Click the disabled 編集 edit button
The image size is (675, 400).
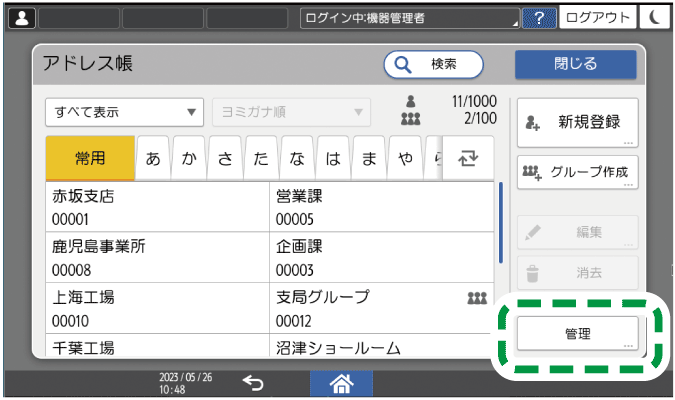[577, 233]
